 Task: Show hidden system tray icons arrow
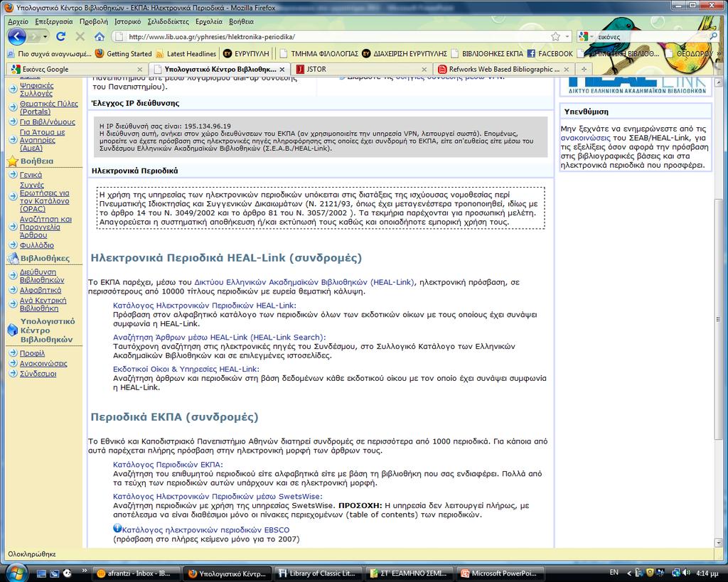[628, 573]
